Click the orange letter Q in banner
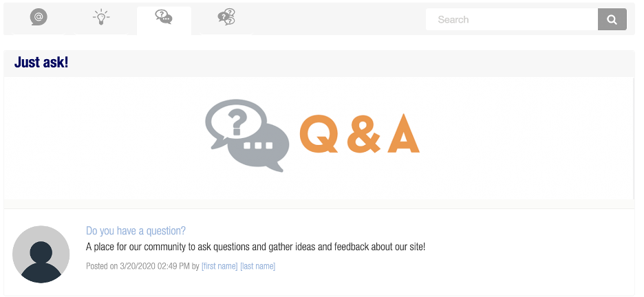The width and height of the screenshot is (644, 297). coord(319,134)
